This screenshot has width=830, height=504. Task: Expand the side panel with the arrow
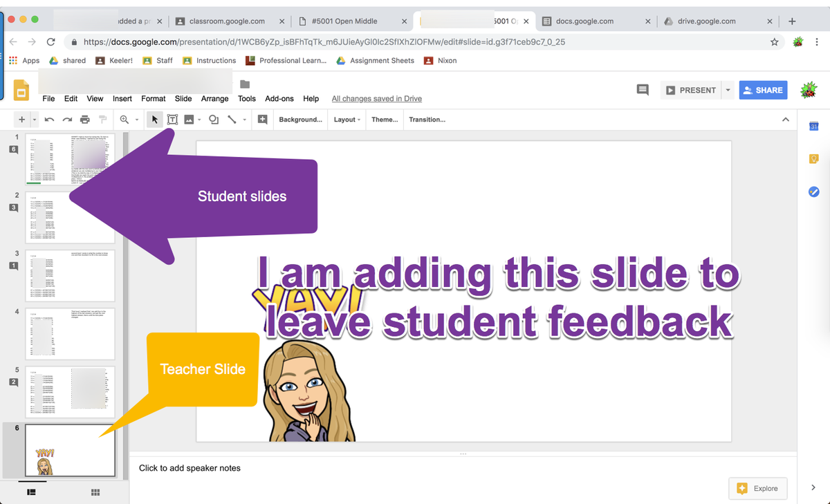click(813, 487)
